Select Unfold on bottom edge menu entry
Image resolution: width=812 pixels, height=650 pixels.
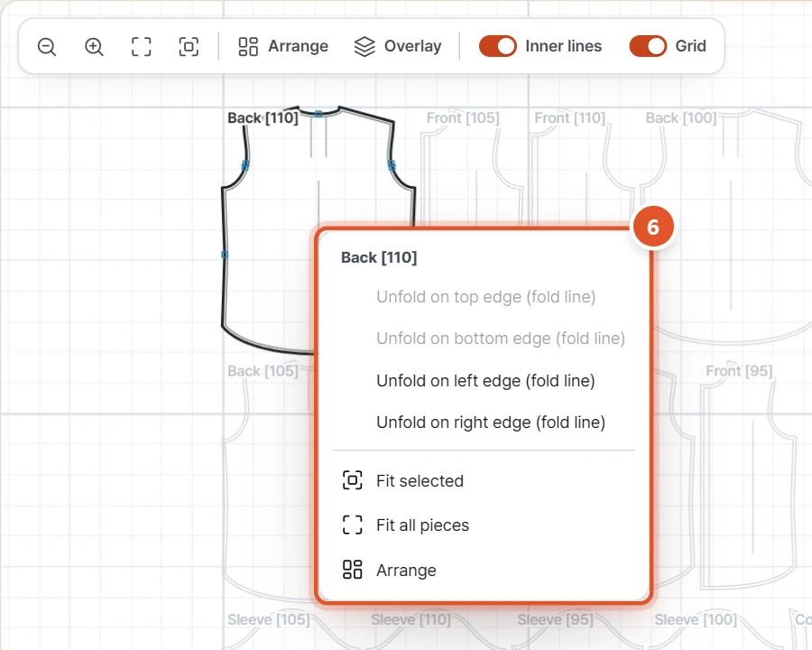484,338
